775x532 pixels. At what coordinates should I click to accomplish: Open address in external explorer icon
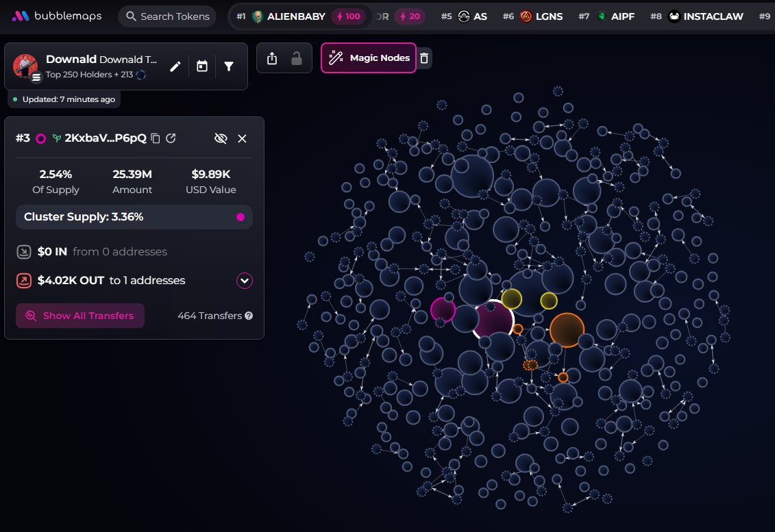pos(171,138)
